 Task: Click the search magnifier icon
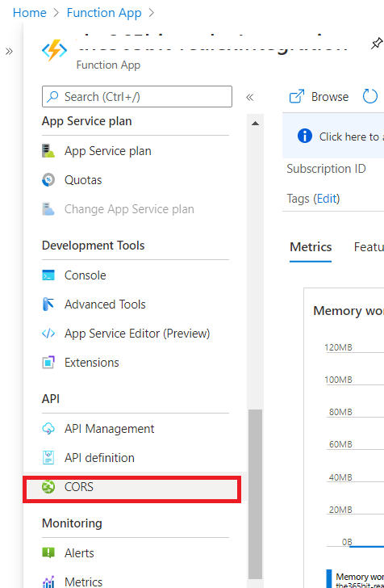[52, 96]
